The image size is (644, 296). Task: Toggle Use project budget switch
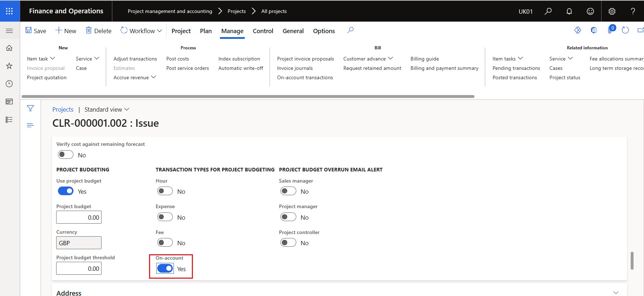point(66,191)
